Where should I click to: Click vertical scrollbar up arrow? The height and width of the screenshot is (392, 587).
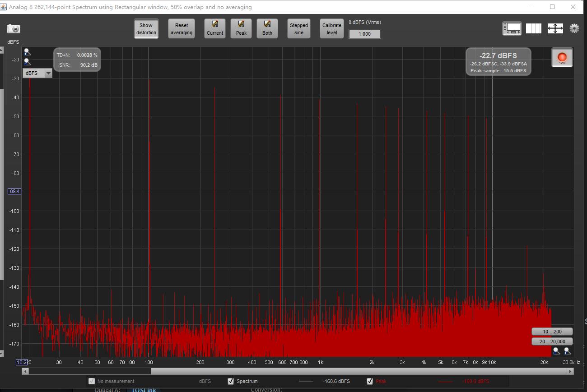tap(1, 50)
